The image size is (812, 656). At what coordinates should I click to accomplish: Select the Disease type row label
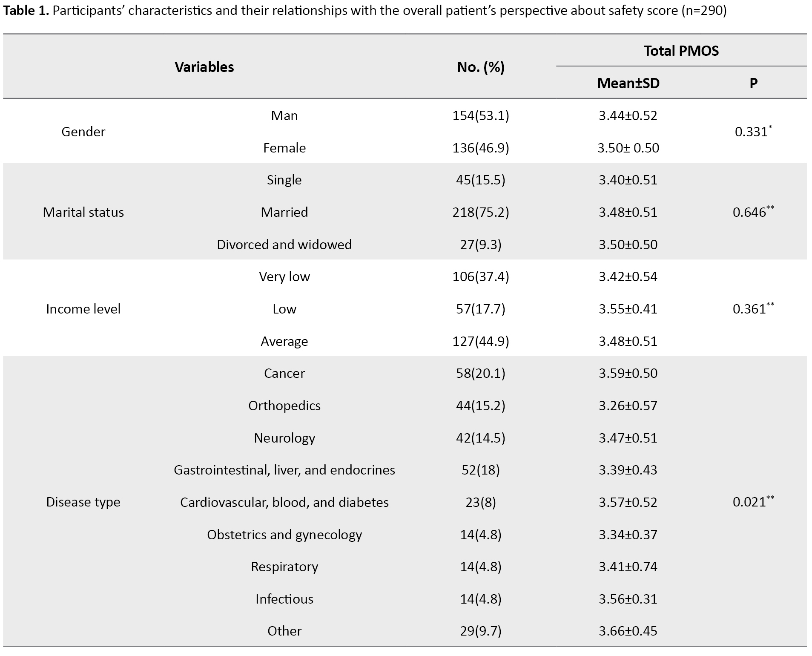click(x=83, y=502)
